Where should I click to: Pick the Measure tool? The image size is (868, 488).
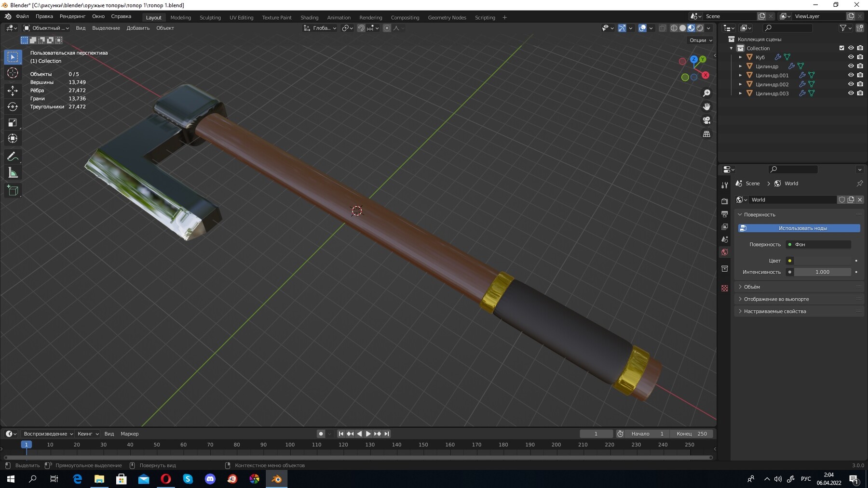click(13, 171)
